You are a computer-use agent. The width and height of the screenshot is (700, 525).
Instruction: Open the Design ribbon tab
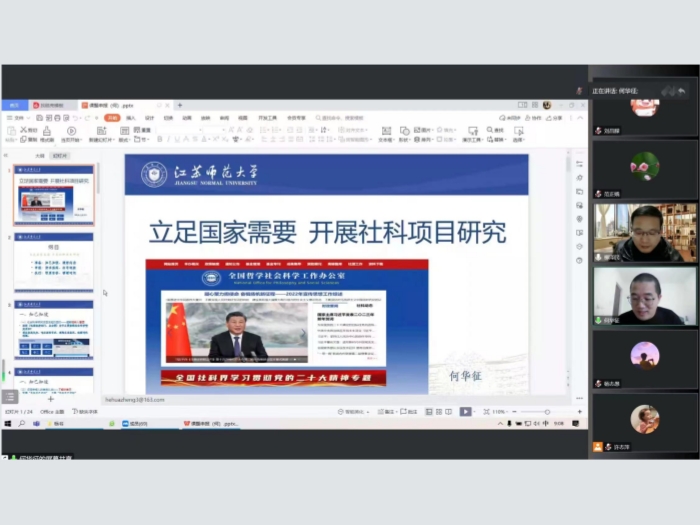click(x=150, y=118)
